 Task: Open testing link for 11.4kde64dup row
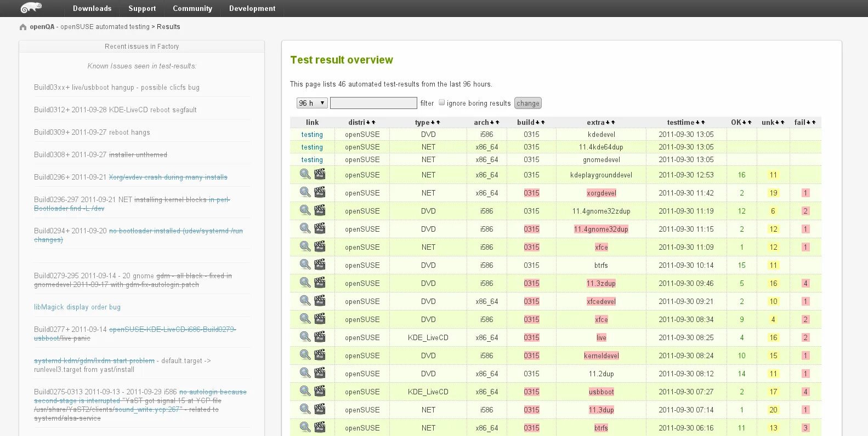tap(312, 147)
